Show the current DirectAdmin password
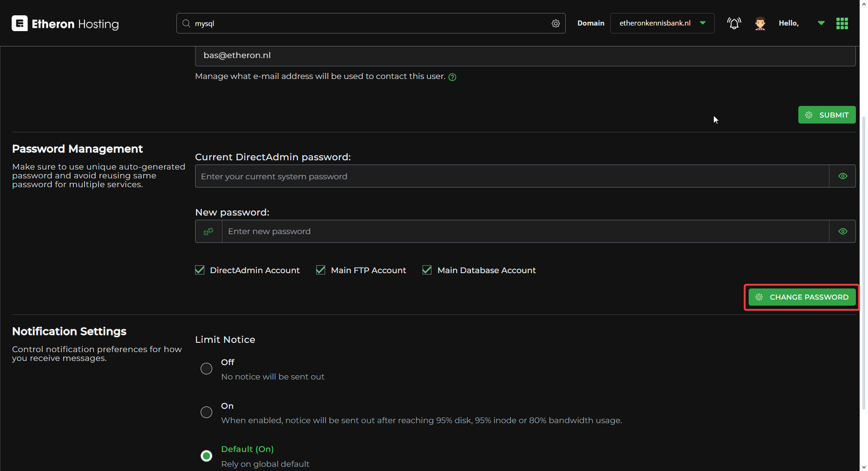The width and height of the screenshot is (868, 471). [842, 176]
